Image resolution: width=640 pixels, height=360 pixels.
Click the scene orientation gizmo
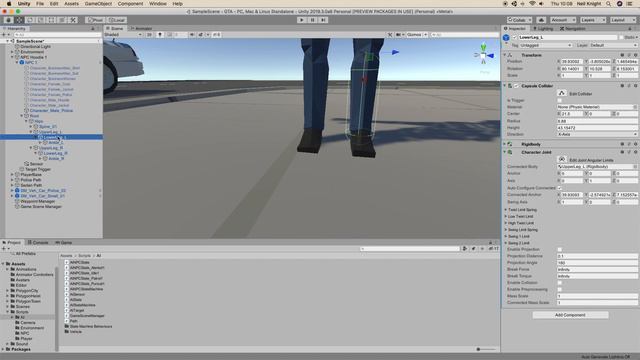click(x=484, y=55)
